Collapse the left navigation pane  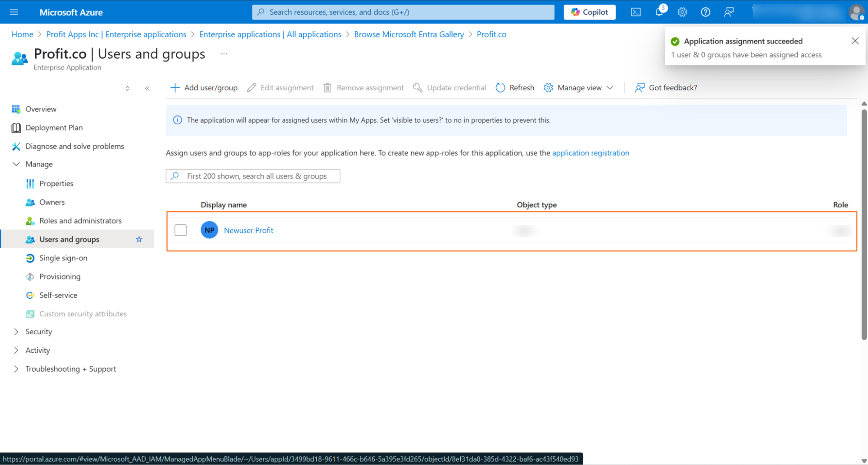147,89
